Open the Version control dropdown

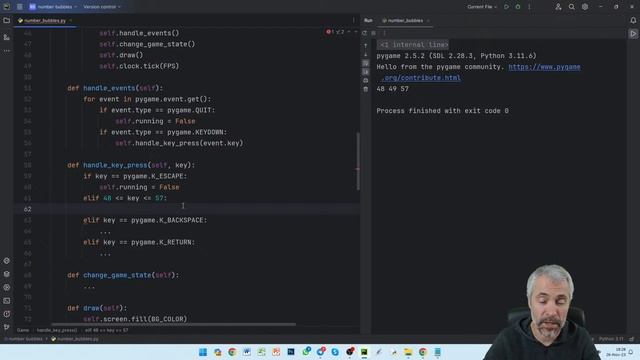[102, 7]
